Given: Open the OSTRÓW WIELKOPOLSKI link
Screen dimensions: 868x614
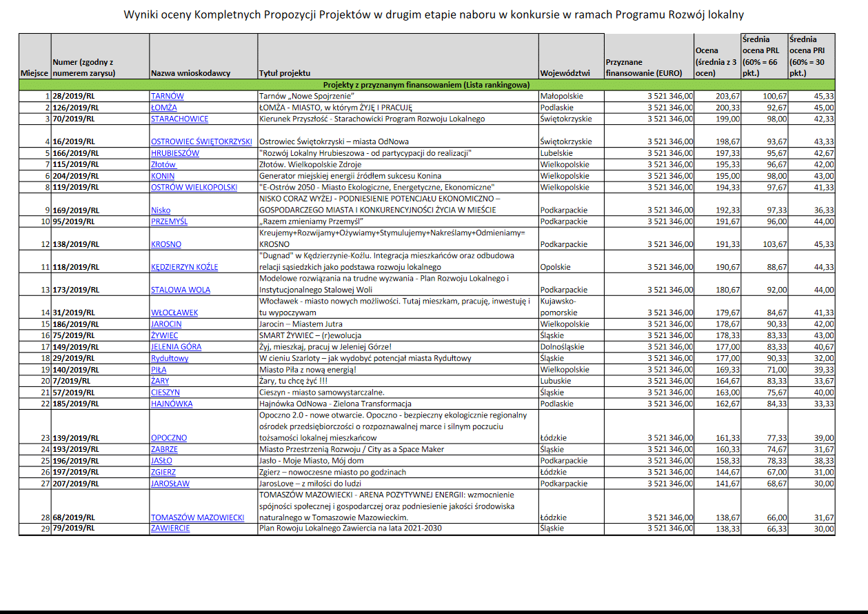Looking at the screenshot, I should tap(194, 187).
